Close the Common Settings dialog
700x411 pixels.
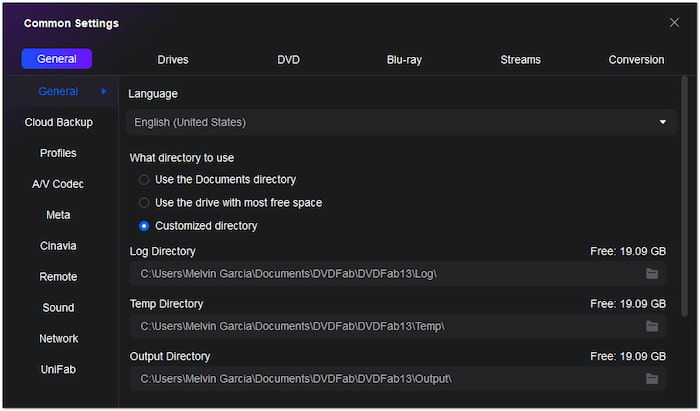674,22
